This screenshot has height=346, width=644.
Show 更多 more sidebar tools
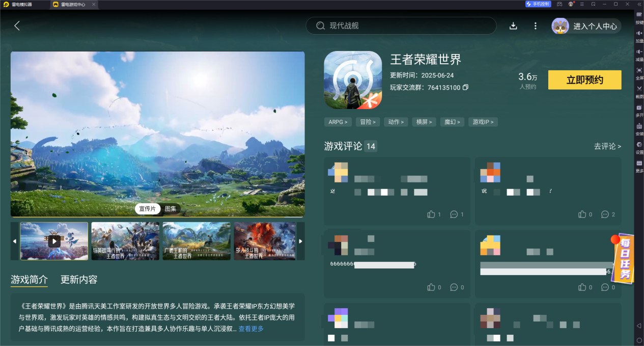pos(639,166)
